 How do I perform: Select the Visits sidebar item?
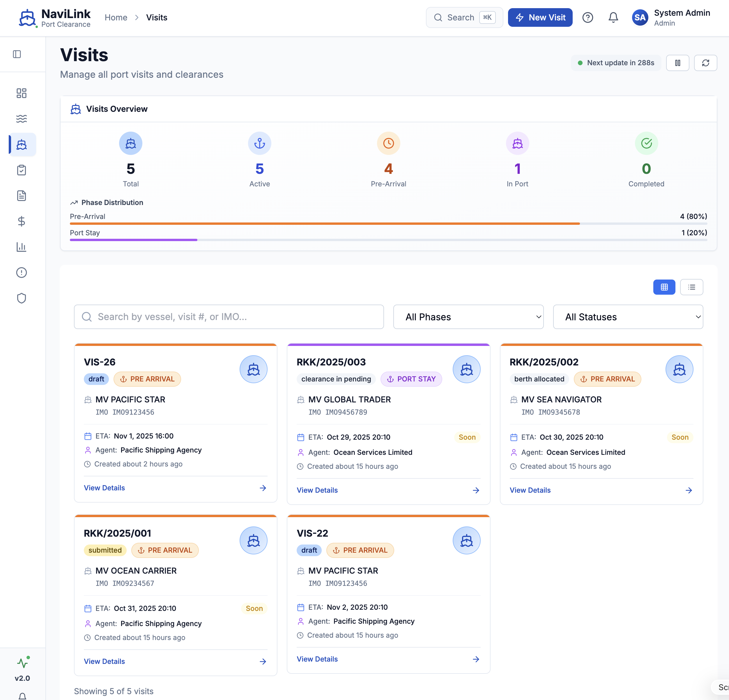coord(22,144)
